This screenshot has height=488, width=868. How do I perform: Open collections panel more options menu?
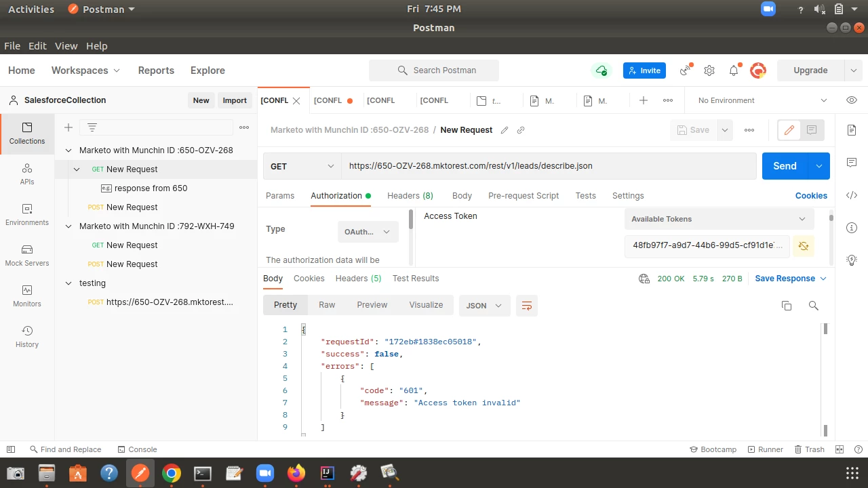tap(244, 127)
